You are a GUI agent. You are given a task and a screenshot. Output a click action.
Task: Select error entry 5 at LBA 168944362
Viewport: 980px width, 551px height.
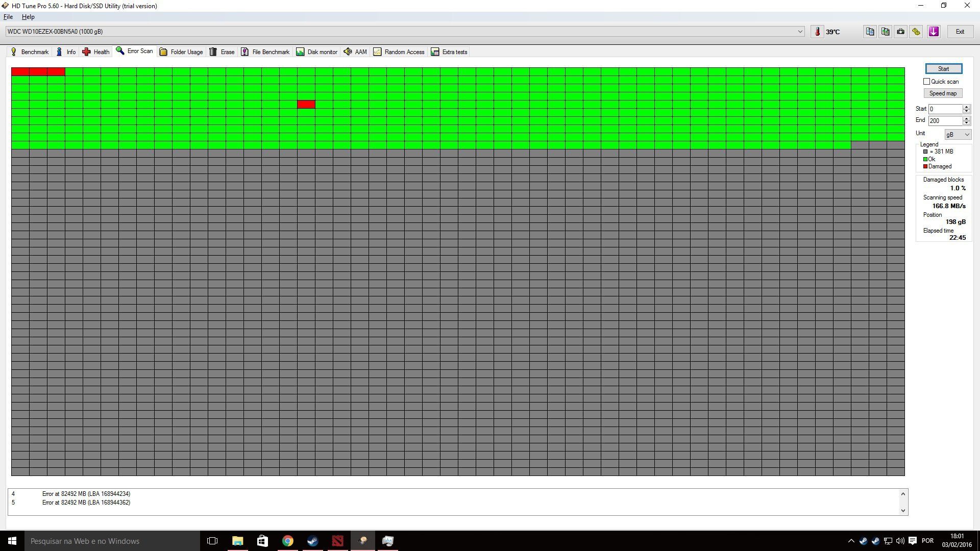coord(71,503)
